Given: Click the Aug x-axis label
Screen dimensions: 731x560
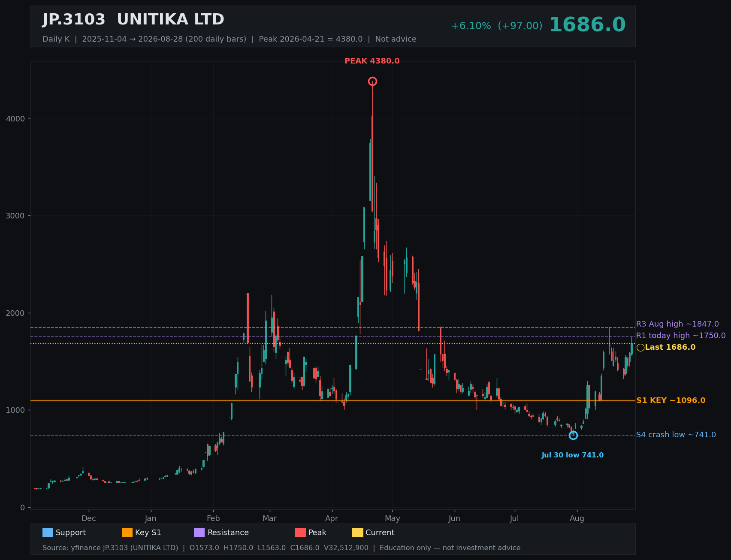Looking at the screenshot, I should click(x=577, y=518).
